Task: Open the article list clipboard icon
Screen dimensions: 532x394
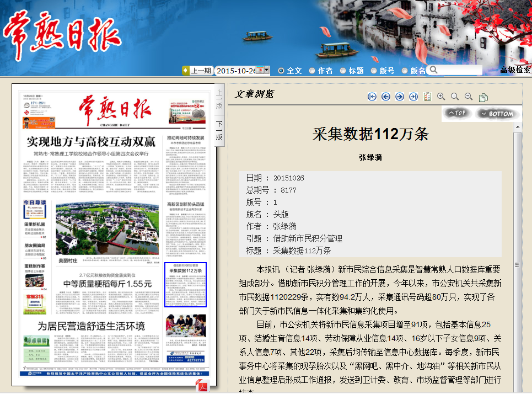Action: coord(427,97)
